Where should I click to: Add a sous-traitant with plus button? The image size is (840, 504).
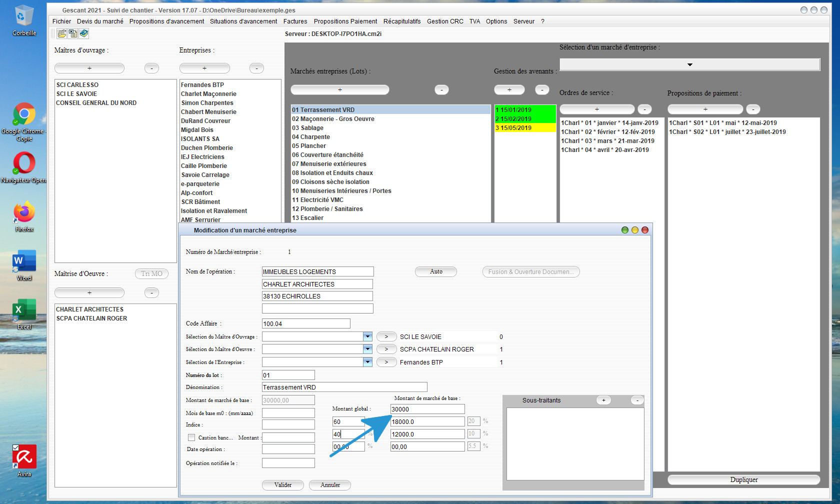coord(604,400)
